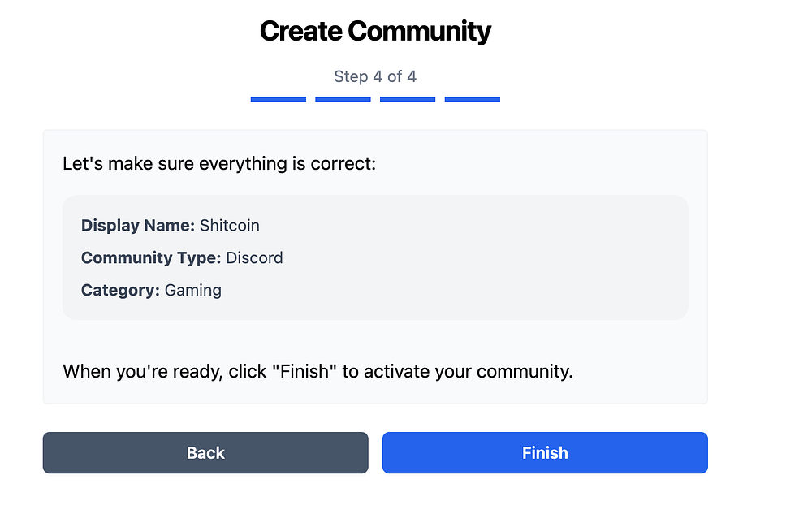
Task: Click the Create Community heading
Action: [x=375, y=32]
